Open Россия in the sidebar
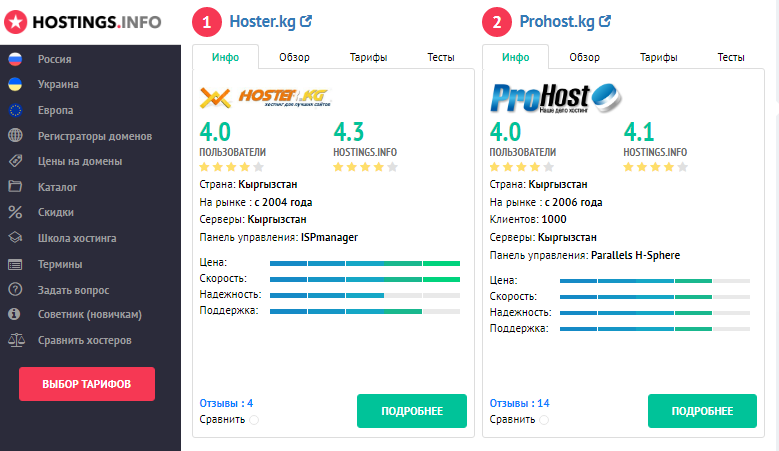The width and height of the screenshot is (779, 451). pyautogui.click(x=55, y=59)
